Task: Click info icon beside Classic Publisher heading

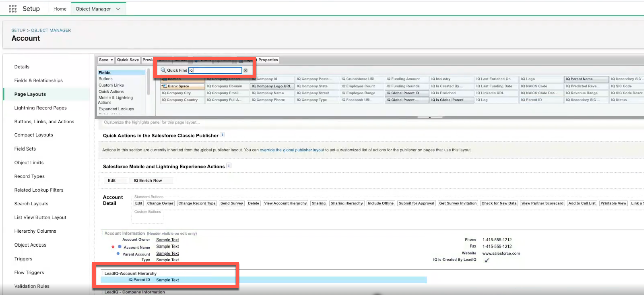Action: (x=222, y=135)
